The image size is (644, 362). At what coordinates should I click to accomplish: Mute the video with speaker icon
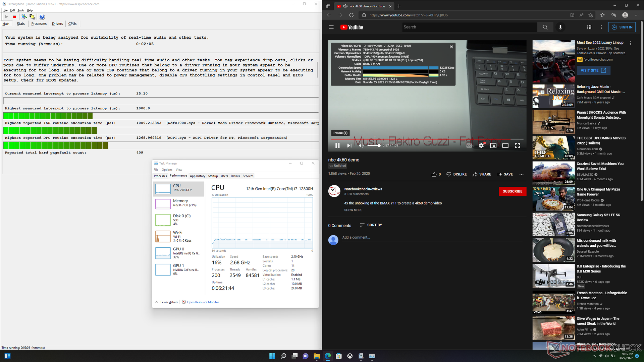[x=361, y=145]
